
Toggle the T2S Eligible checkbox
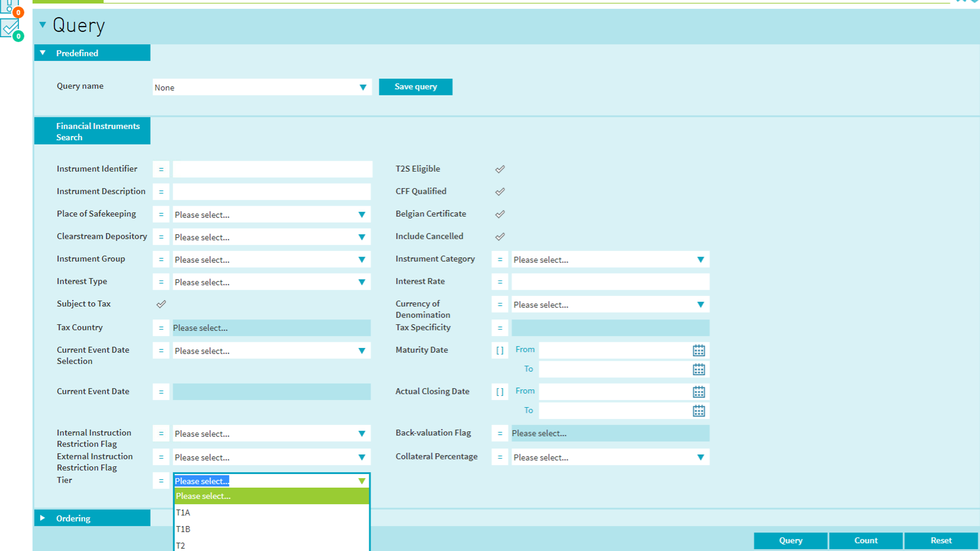pyautogui.click(x=500, y=169)
